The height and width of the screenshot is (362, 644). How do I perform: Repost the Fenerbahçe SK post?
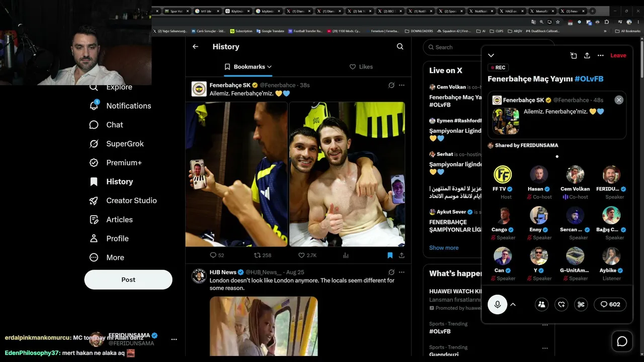point(263,255)
